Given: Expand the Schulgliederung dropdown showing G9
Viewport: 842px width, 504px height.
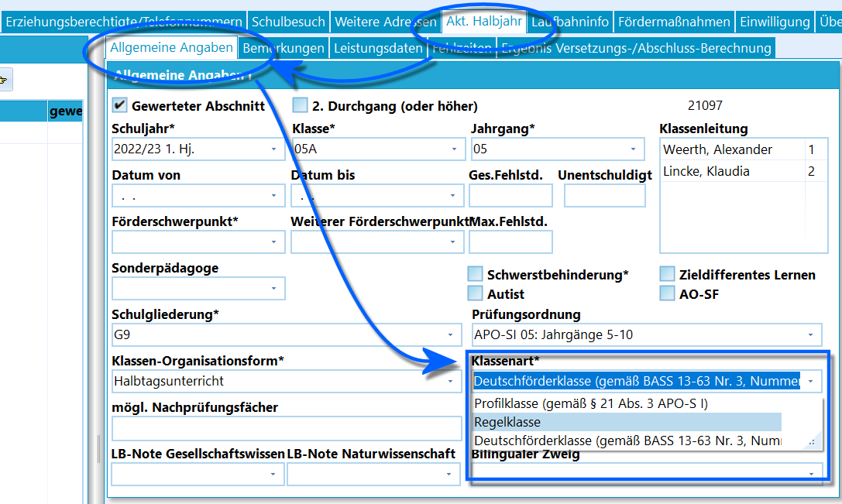Looking at the screenshot, I should [451, 335].
